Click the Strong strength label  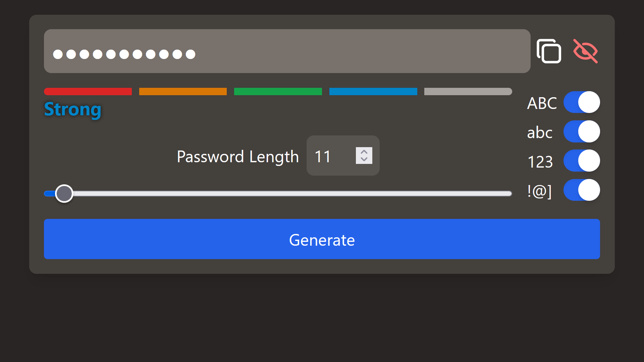[x=72, y=109]
